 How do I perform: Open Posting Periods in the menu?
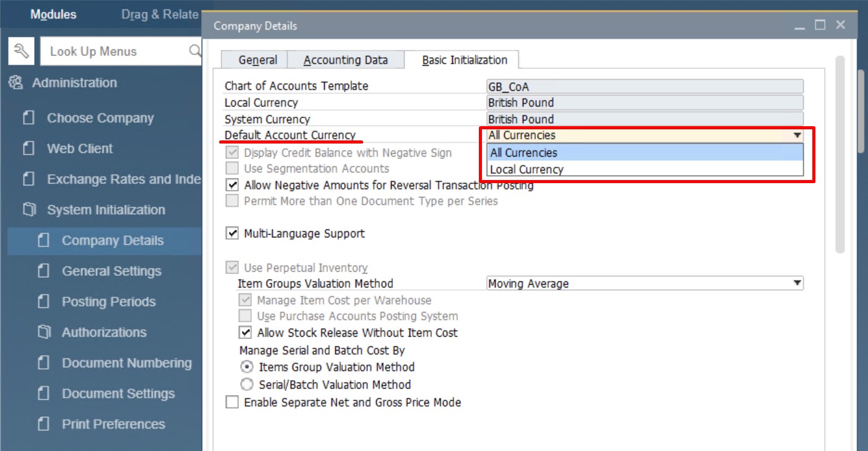108,302
